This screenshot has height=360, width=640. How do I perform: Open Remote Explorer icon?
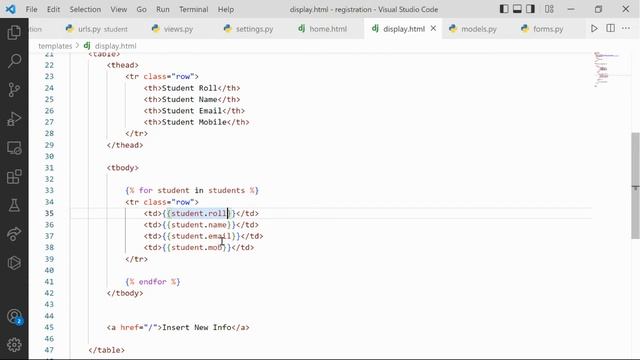[x=14, y=148]
